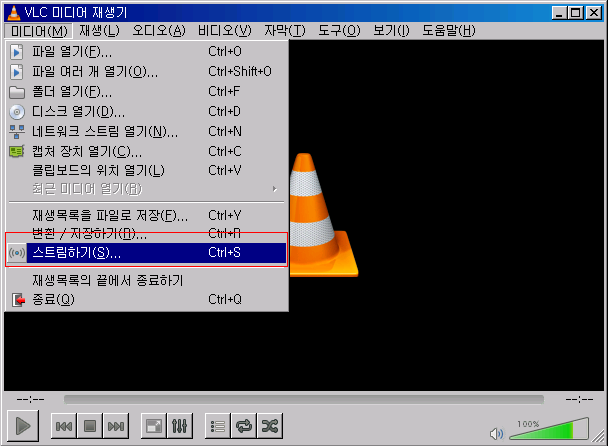The image size is (610, 446).
Task: Toggle 재생목록의 끝에서 종료하기 option
Action: pyautogui.click(x=147, y=280)
